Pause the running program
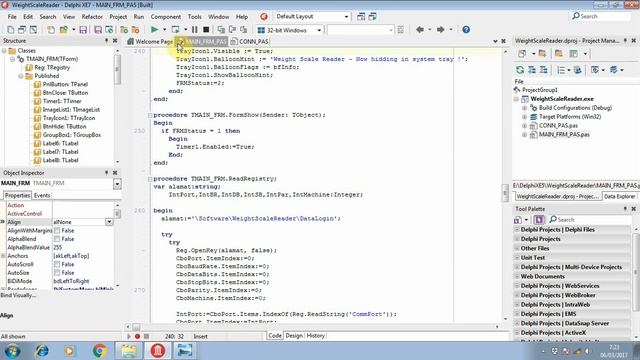Viewport: 640px width, 360px height. (194, 29)
